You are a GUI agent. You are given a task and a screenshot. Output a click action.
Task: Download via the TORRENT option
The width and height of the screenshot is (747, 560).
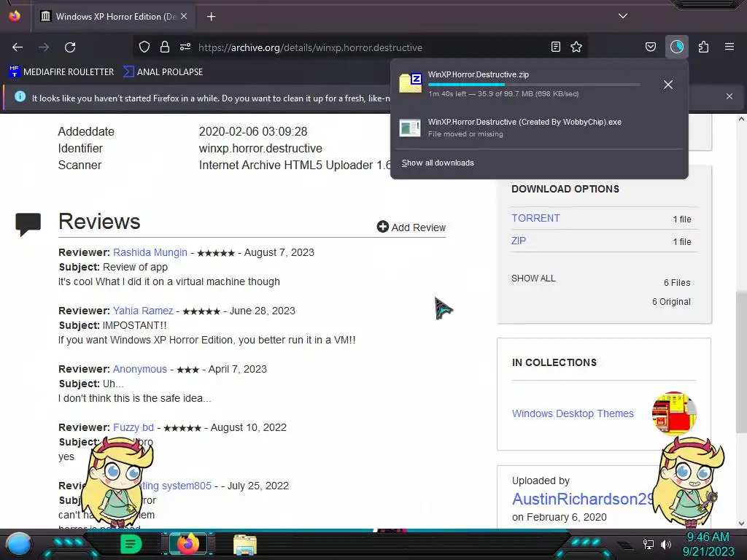[x=535, y=218]
